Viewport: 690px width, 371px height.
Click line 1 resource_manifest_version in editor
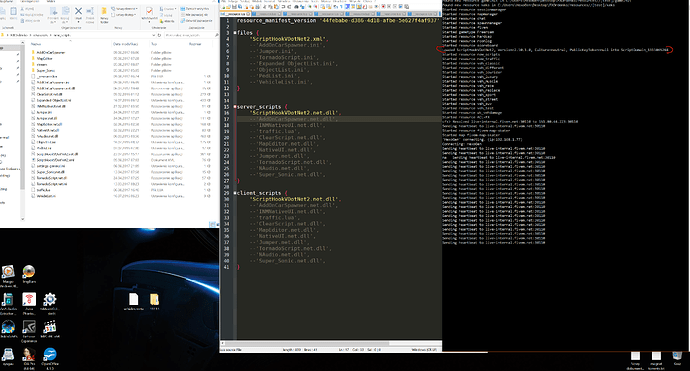click(x=338, y=20)
